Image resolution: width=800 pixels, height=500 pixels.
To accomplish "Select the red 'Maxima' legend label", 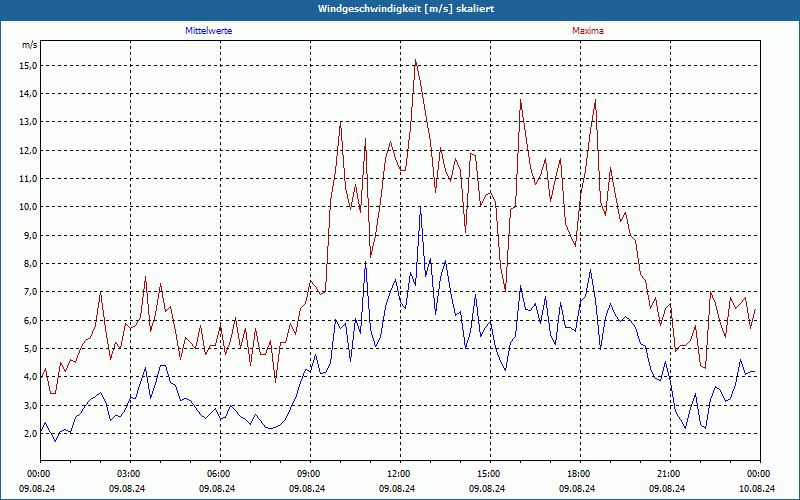I will click(x=588, y=31).
